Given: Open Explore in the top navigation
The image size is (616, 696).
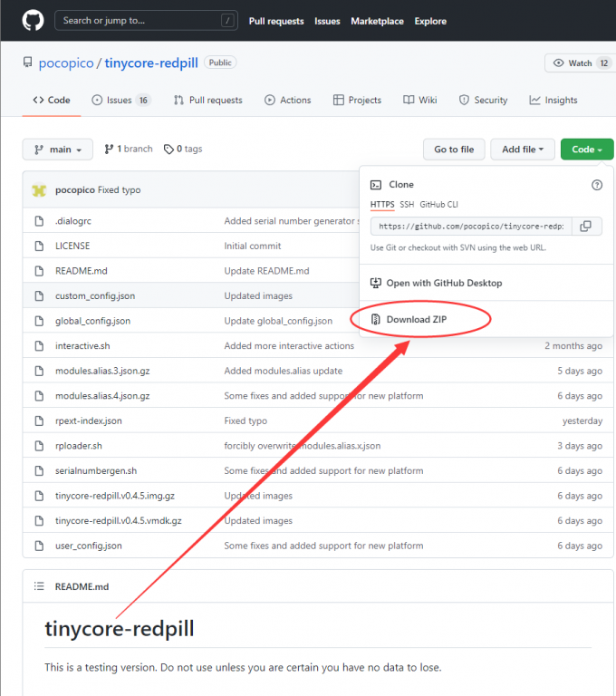Looking at the screenshot, I should pyautogui.click(x=430, y=22).
